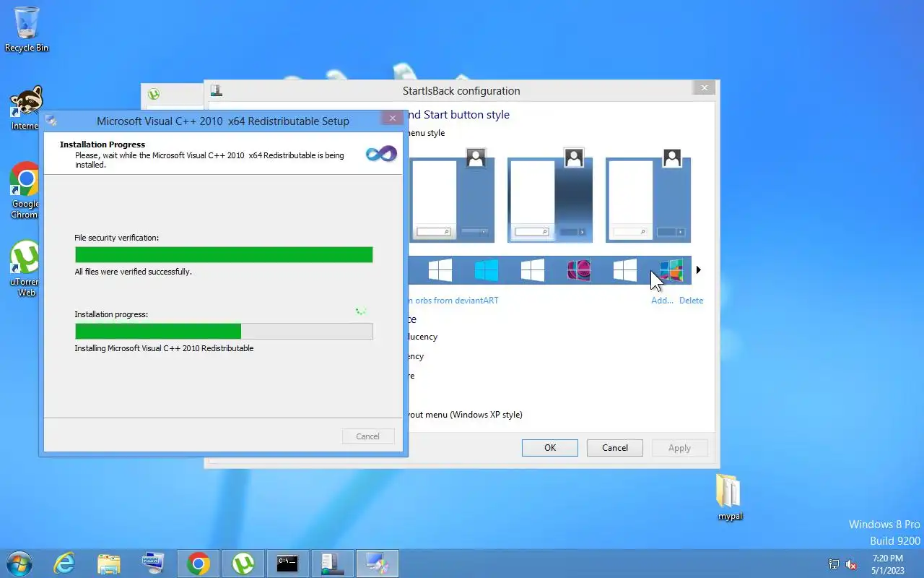The height and width of the screenshot is (578, 924).
Task: Select the multicolored Windows start orb
Action: coord(671,270)
